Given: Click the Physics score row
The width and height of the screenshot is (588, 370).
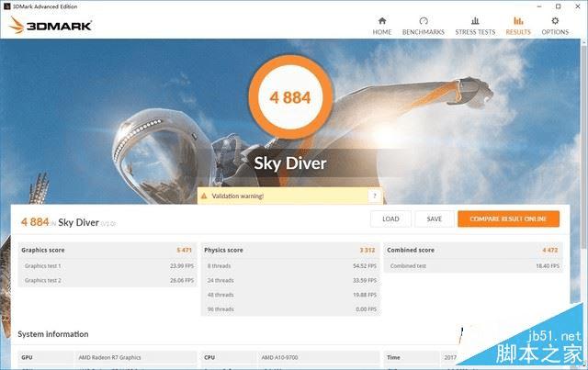Looking at the screenshot, I should tap(290, 250).
